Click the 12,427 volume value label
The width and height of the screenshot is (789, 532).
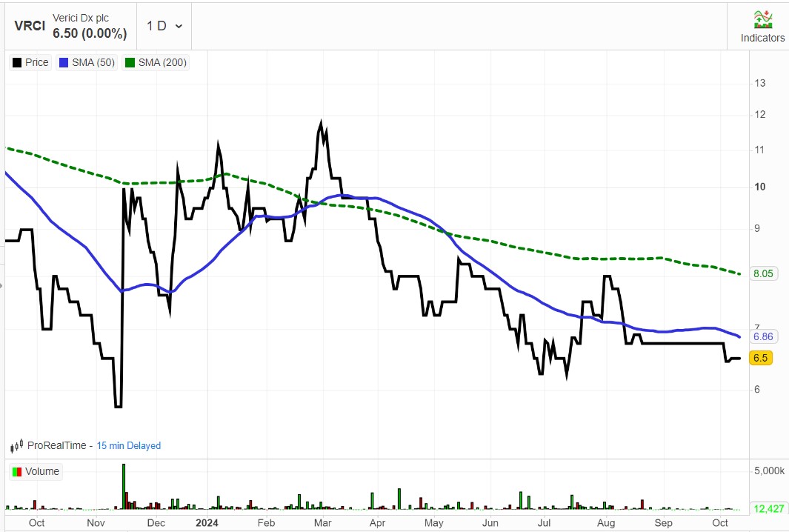tap(769, 509)
